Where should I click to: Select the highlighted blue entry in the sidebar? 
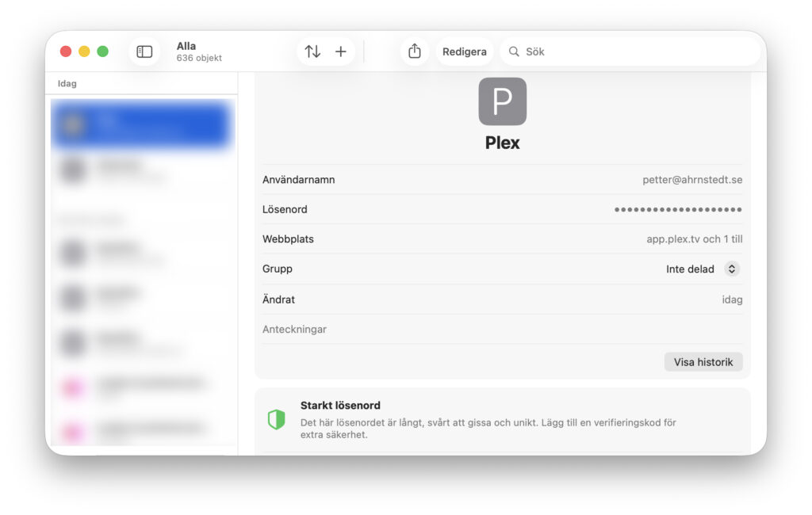141,125
